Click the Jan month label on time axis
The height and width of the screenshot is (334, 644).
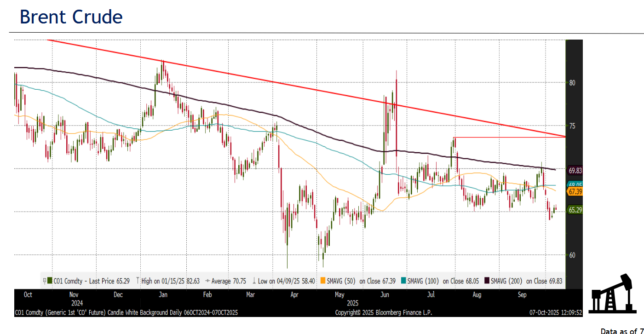click(x=162, y=295)
